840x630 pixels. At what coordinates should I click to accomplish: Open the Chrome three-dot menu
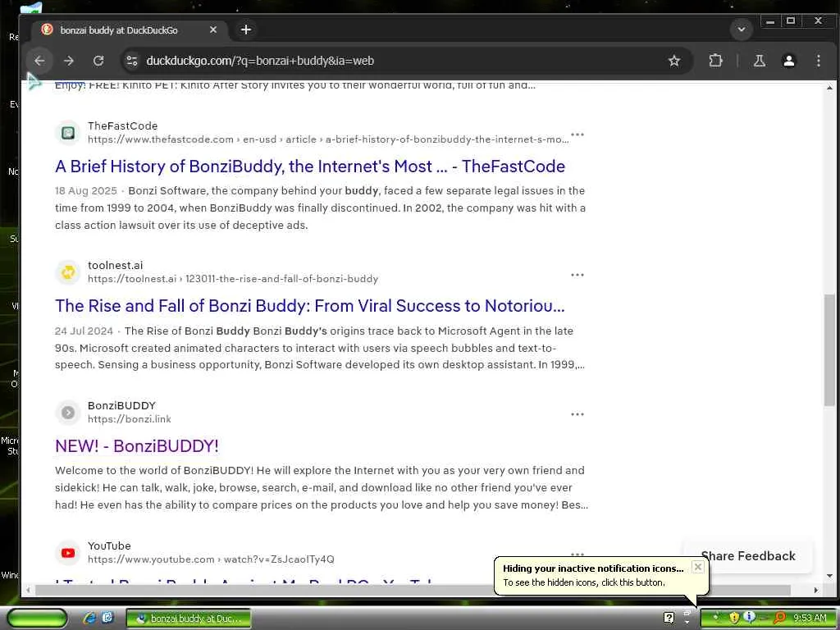pyautogui.click(x=818, y=61)
